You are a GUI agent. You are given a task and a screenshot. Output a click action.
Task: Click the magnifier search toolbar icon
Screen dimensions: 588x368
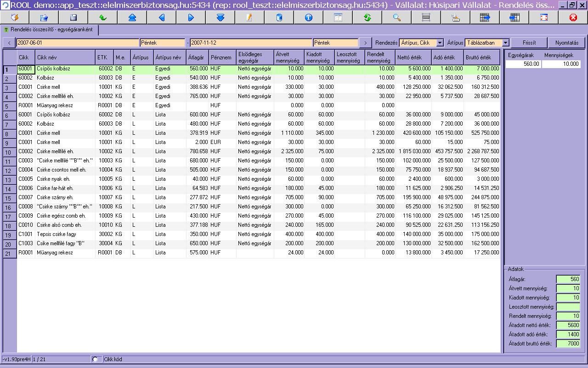(x=396, y=17)
